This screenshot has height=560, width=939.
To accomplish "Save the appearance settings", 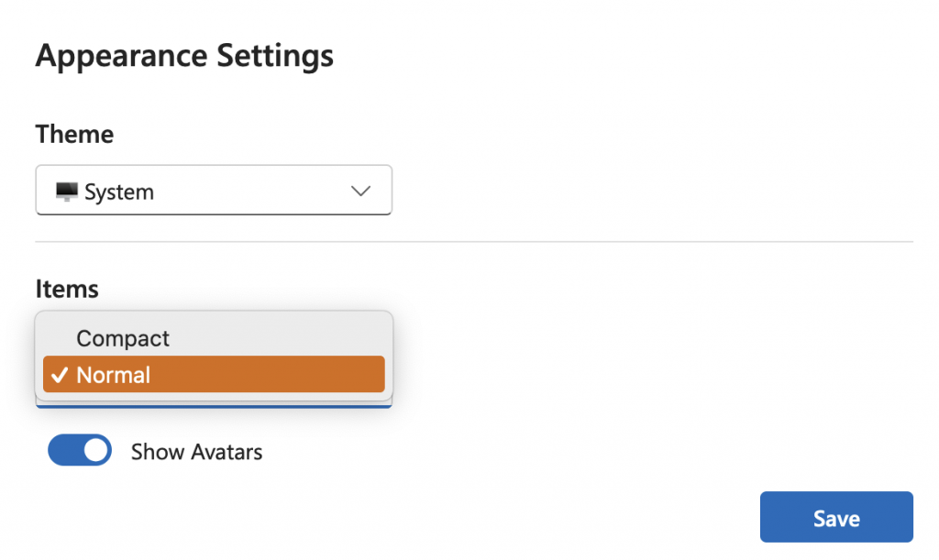I will 835,516.
